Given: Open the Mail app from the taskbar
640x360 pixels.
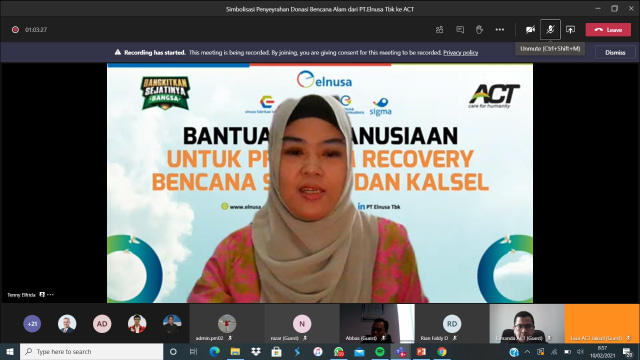Looking at the screenshot, I should (359, 351).
